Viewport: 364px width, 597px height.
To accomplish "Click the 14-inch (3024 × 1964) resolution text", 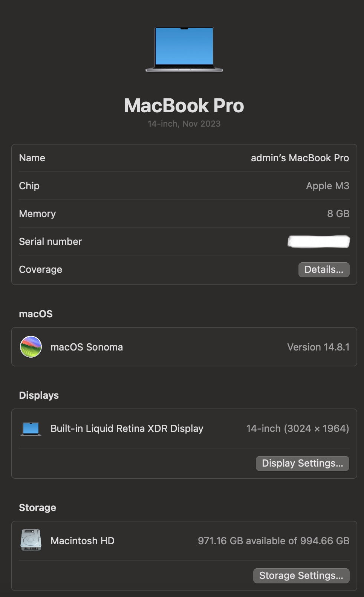I will point(297,429).
